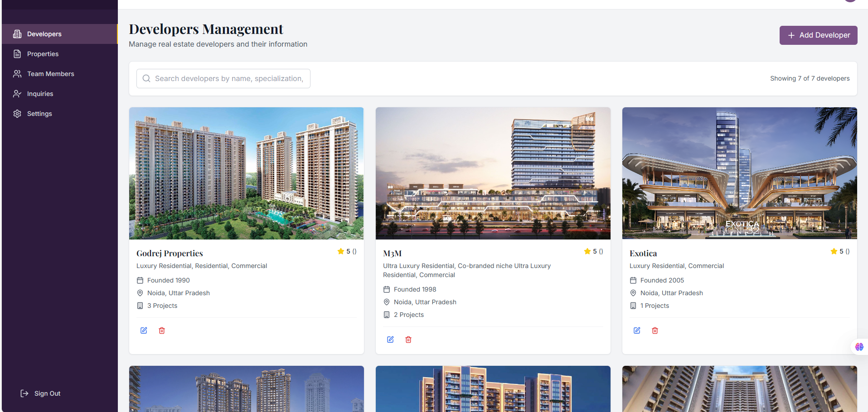This screenshot has height=412, width=868.
Task: Open the Exotica developer card image
Action: coord(739,173)
